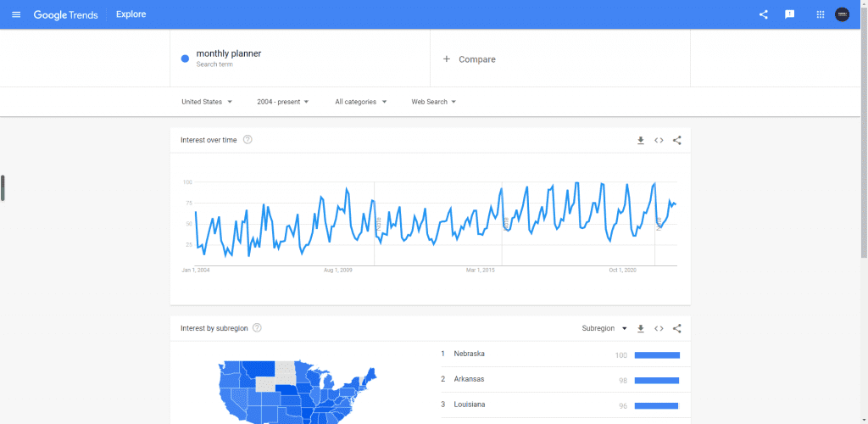Open help for Interest over time
This screenshot has height=424, width=868.
248,140
